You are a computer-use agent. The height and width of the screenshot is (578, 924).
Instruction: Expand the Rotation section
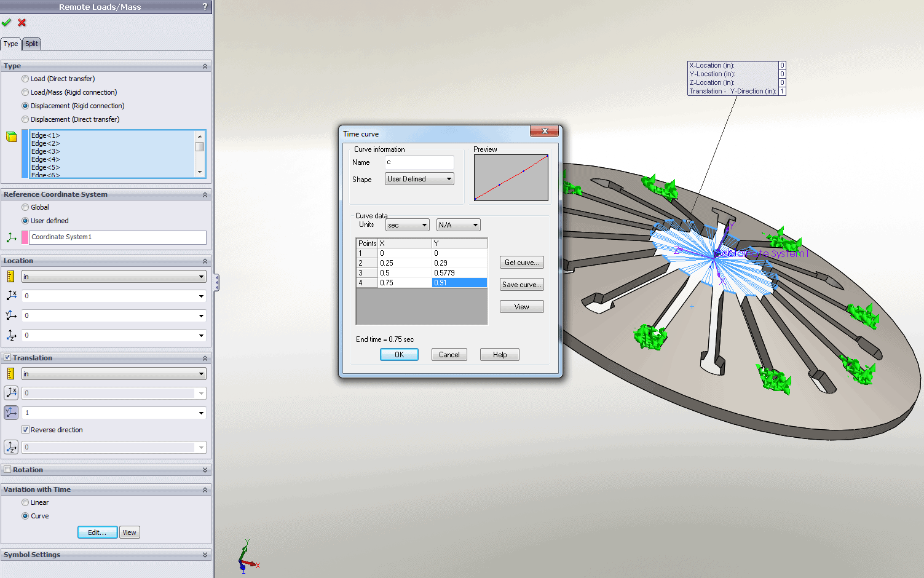[205, 470]
